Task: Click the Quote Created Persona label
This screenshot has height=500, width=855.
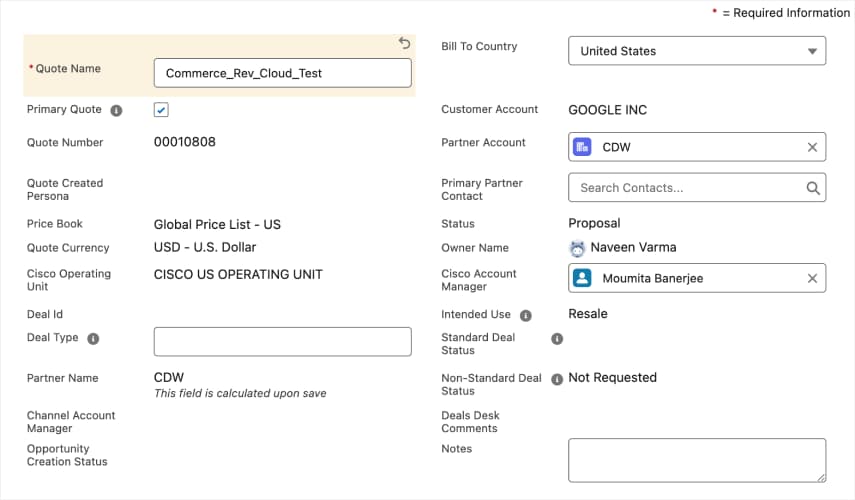Action: (65, 189)
